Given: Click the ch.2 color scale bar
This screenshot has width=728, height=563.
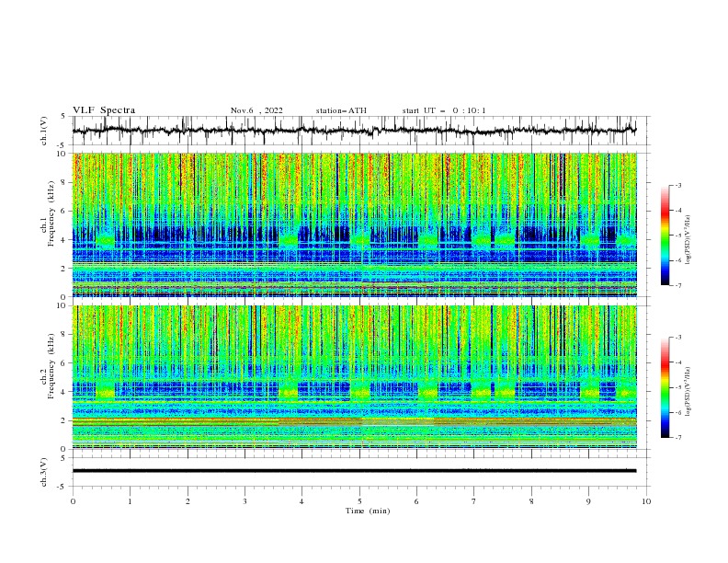Looking at the screenshot, I should (665, 387).
